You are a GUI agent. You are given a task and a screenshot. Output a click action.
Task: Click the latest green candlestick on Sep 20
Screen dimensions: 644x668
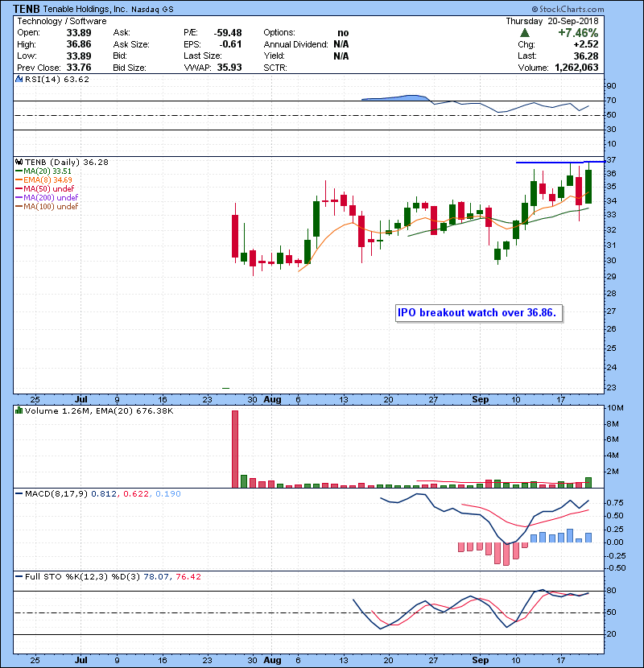(588, 187)
